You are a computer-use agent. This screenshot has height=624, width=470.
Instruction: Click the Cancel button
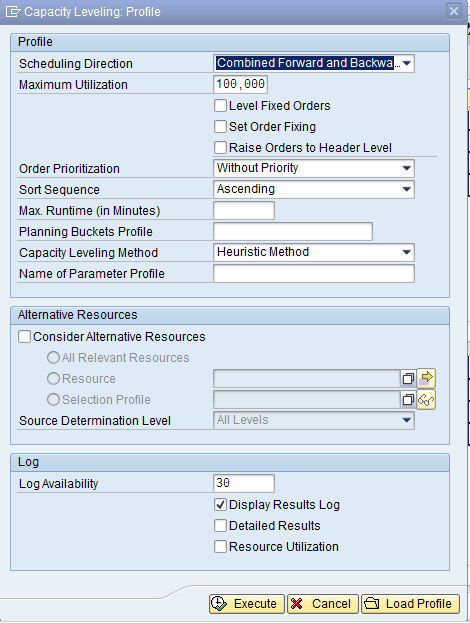coord(323,604)
